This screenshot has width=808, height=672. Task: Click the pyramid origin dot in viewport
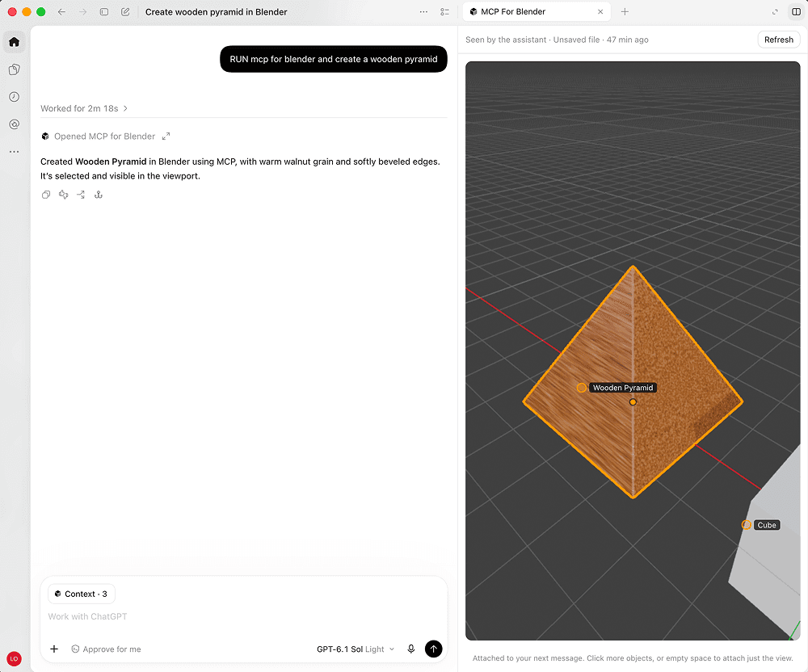633,402
